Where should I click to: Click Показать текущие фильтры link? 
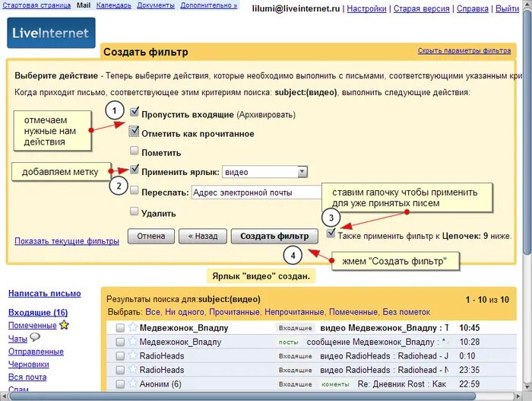click(67, 241)
